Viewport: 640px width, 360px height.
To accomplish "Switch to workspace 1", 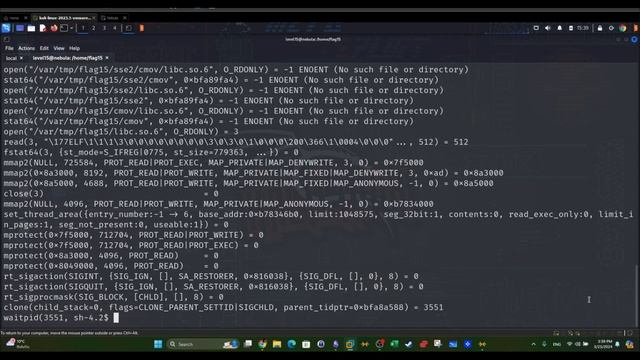I will pos(83,28).
